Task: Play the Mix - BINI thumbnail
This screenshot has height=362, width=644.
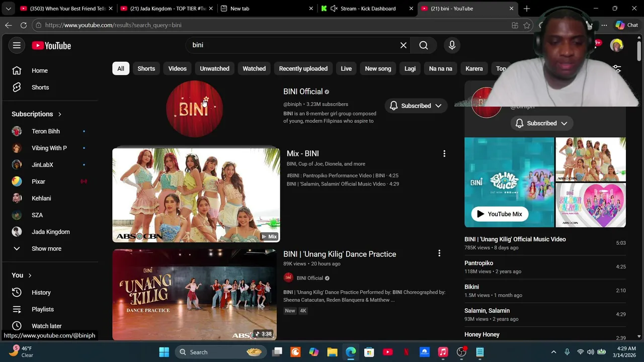Action: pos(196,195)
